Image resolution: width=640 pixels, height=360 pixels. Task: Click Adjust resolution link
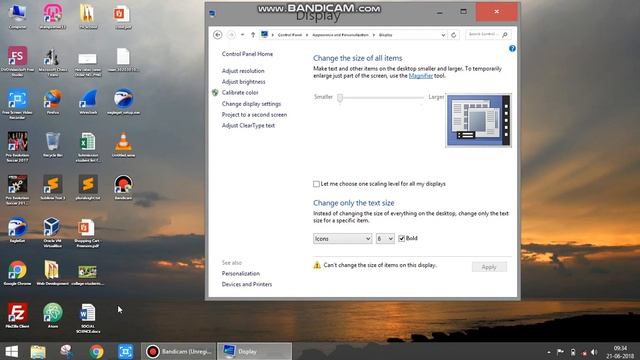coord(243,71)
